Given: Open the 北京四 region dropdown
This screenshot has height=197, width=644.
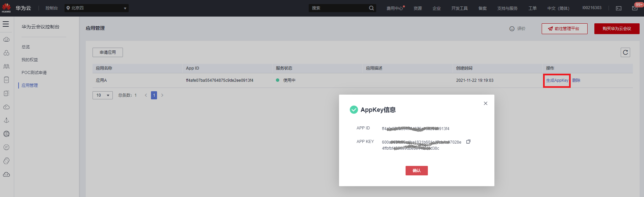Looking at the screenshot, I should pyautogui.click(x=97, y=8).
